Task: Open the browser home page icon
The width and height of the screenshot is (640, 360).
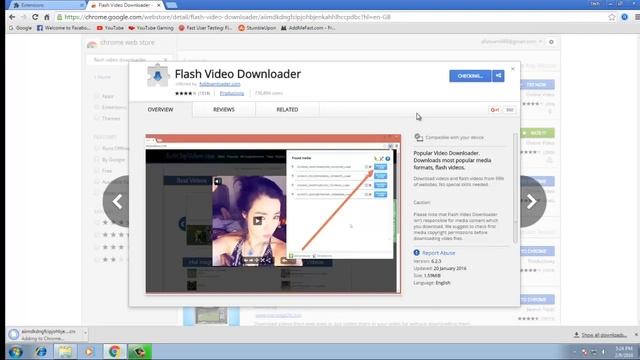Action: tap(47, 17)
